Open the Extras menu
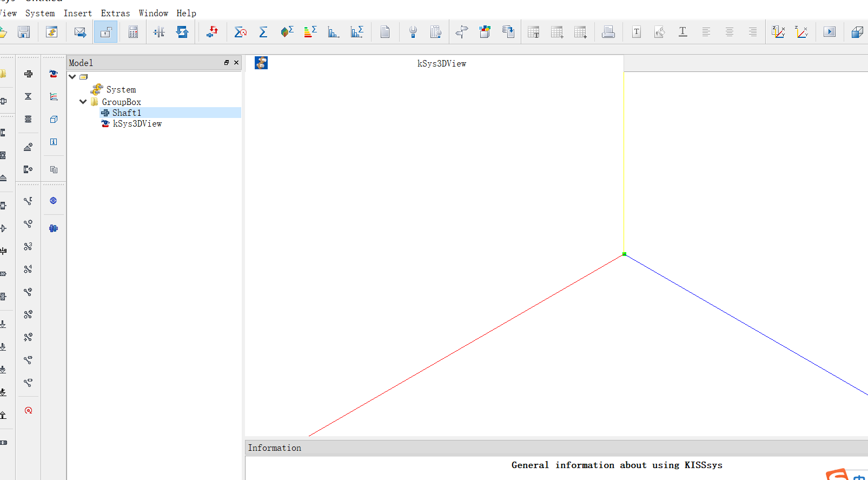The image size is (868, 480). point(115,13)
